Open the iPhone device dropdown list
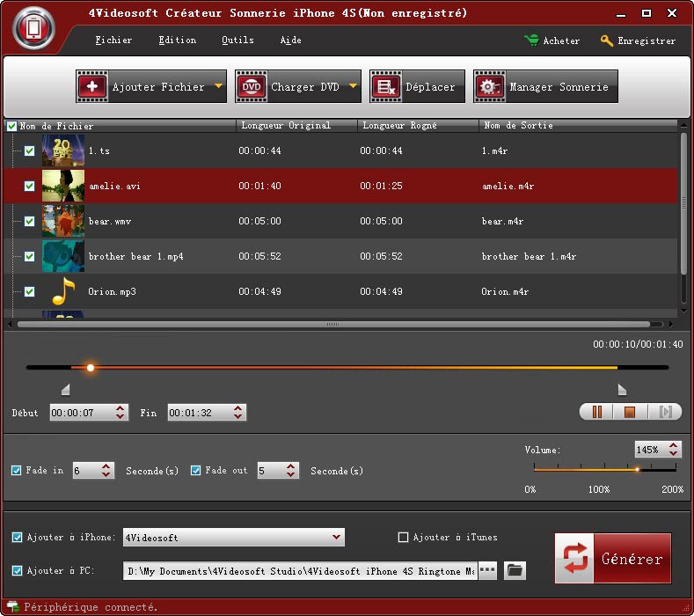694x616 pixels. [x=337, y=537]
